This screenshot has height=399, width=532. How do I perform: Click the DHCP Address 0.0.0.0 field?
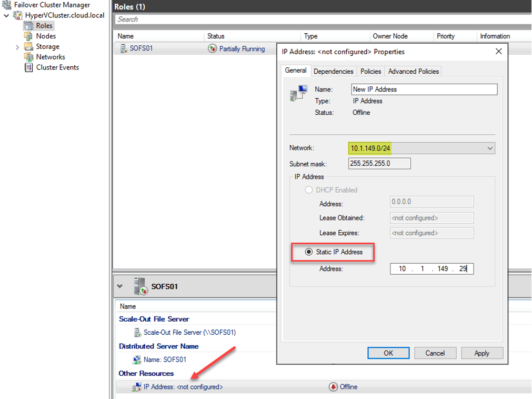pos(431,202)
